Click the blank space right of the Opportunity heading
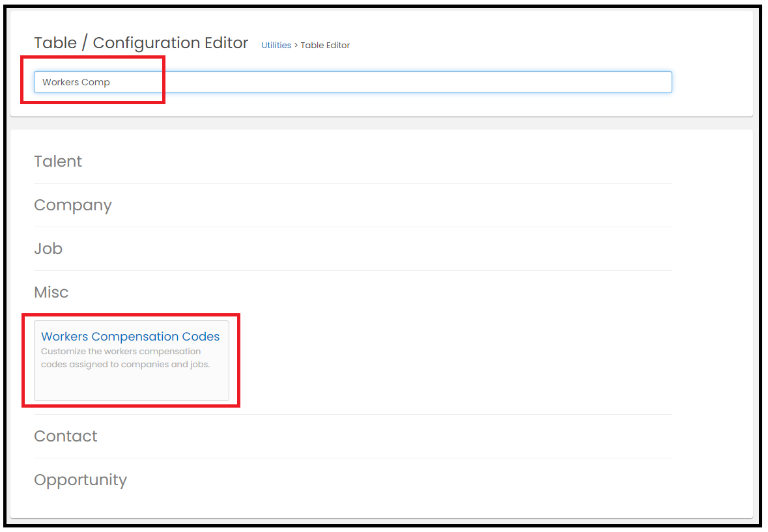 tap(391, 480)
